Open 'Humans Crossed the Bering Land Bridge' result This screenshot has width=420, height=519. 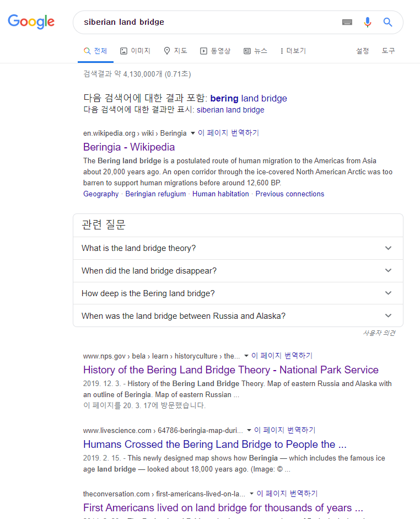(x=215, y=444)
